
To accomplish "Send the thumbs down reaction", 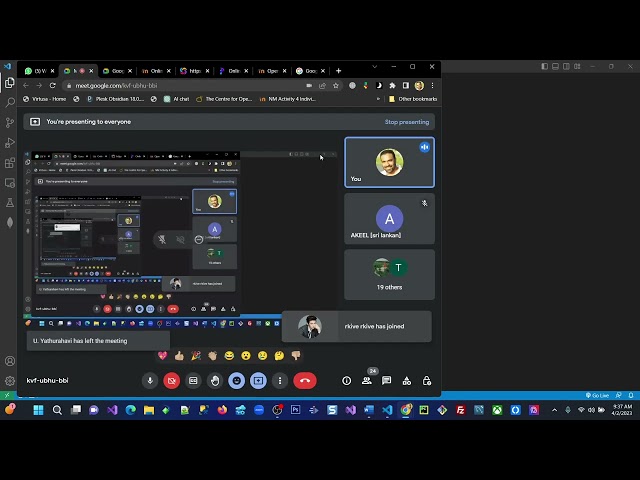I will coord(296,356).
